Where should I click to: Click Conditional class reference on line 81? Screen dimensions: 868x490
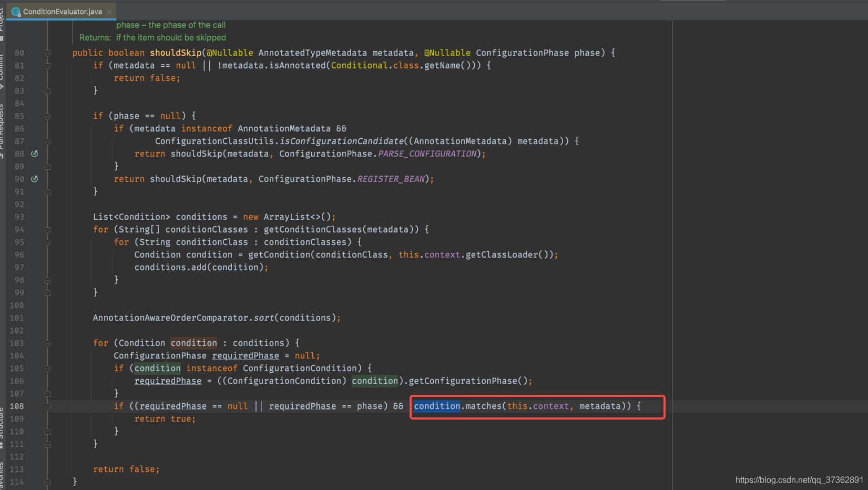[x=360, y=65]
